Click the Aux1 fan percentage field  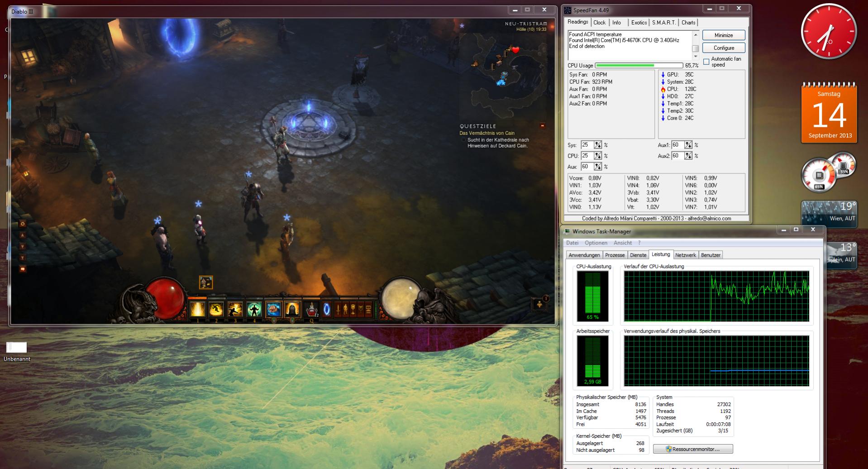(678, 145)
